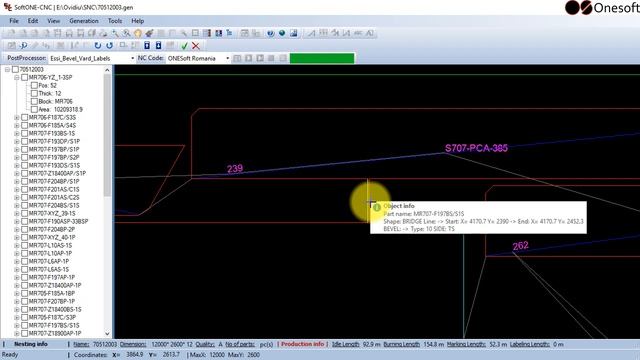Tick the MR707-L10AS-1S checkbox
Image resolution: width=640 pixels, height=360 pixels.
click(24, 245)
